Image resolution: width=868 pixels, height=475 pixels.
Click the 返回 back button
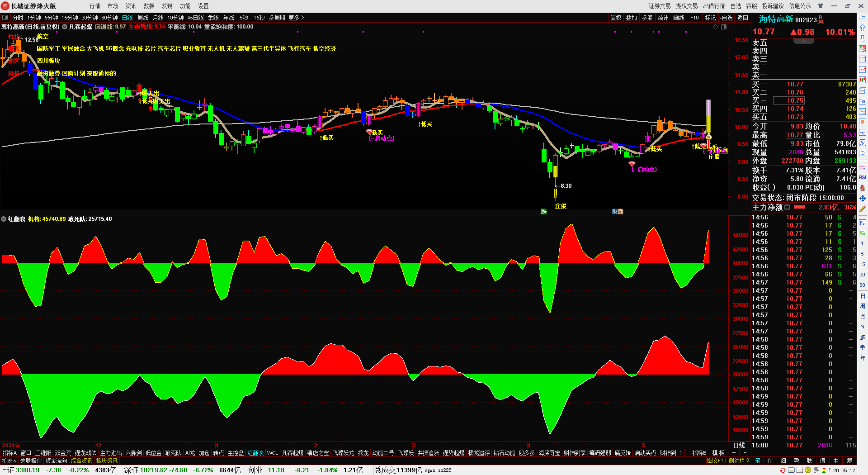click(x=743, y=18)
